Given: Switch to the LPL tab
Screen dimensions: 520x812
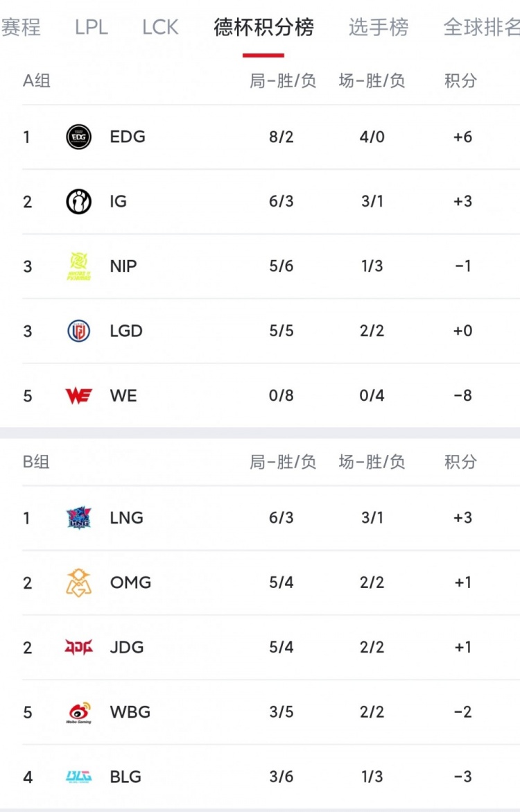Looking at the screenshot, I should coord(92,28).
